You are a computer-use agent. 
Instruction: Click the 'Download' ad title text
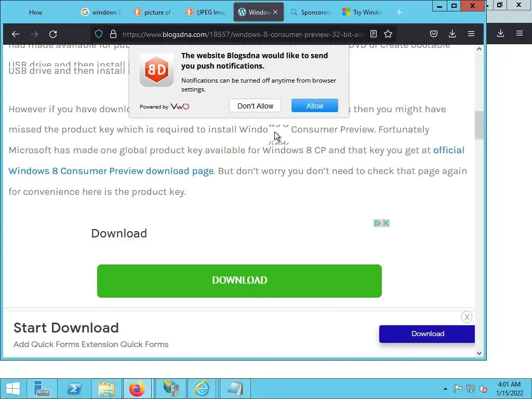[119, 233]
